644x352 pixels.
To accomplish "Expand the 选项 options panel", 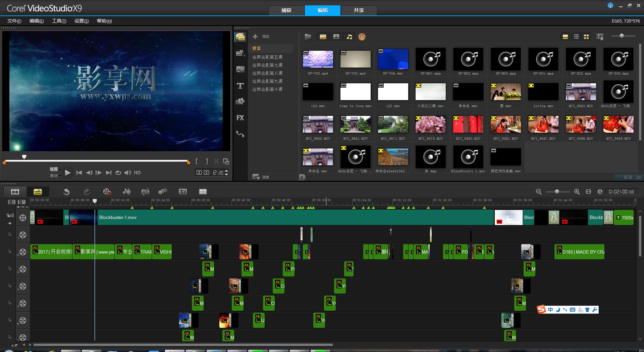I will tap(632, 177).
